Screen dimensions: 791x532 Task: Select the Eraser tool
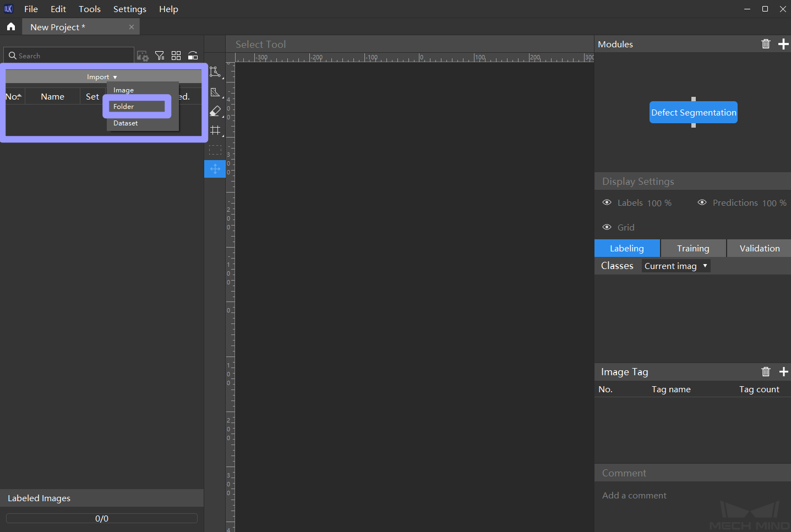(215, 111)
